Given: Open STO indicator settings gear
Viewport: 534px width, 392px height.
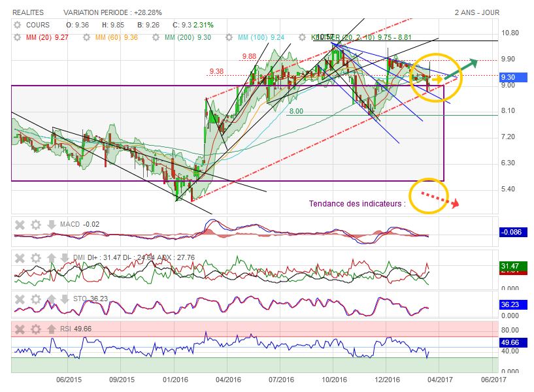Looking at the screenshot, I should click(36, 299).
